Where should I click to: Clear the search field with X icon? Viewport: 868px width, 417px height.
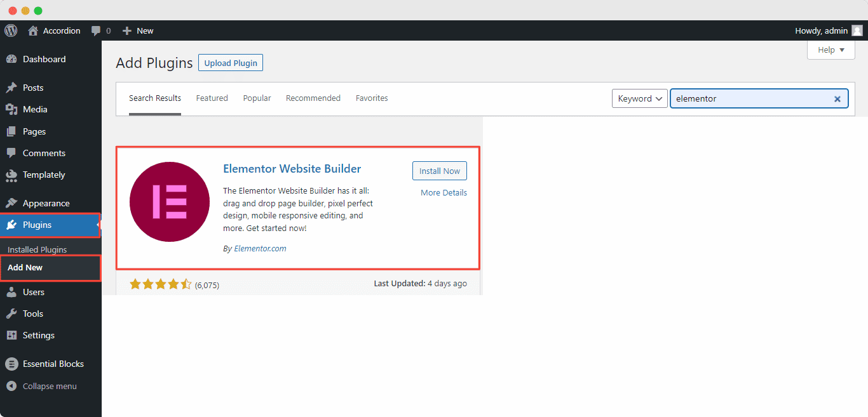tap(837, 98)
